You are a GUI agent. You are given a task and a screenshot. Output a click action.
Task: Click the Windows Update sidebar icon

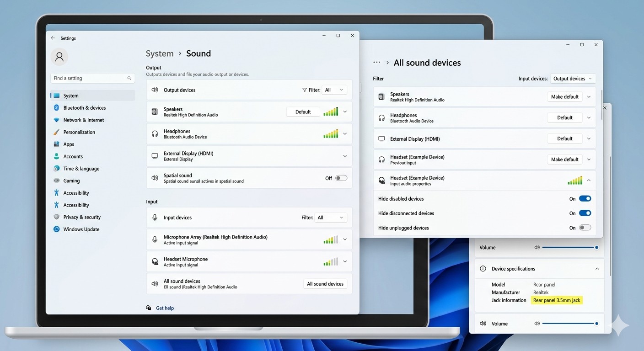(56, 229)
